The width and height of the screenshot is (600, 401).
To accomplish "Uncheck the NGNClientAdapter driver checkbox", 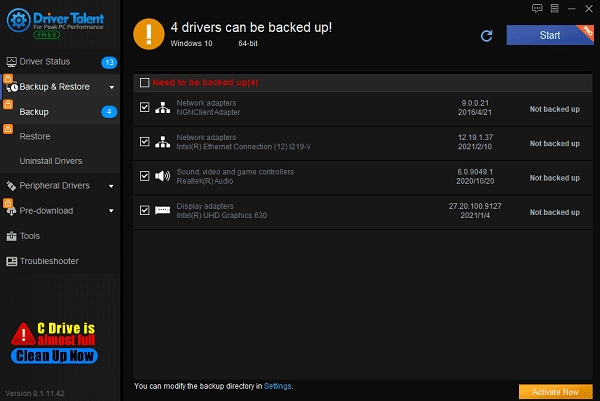I will click(145, 107).
